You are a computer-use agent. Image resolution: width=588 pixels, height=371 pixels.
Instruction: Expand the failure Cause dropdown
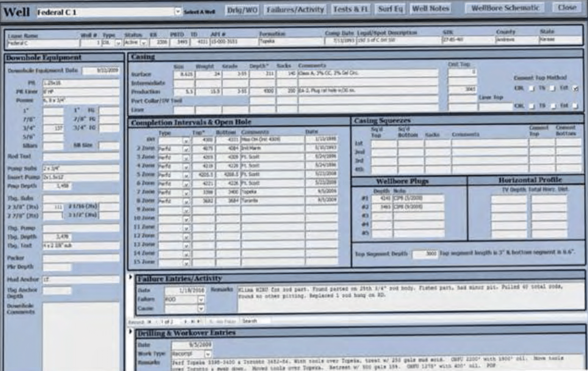pos(201,308)
